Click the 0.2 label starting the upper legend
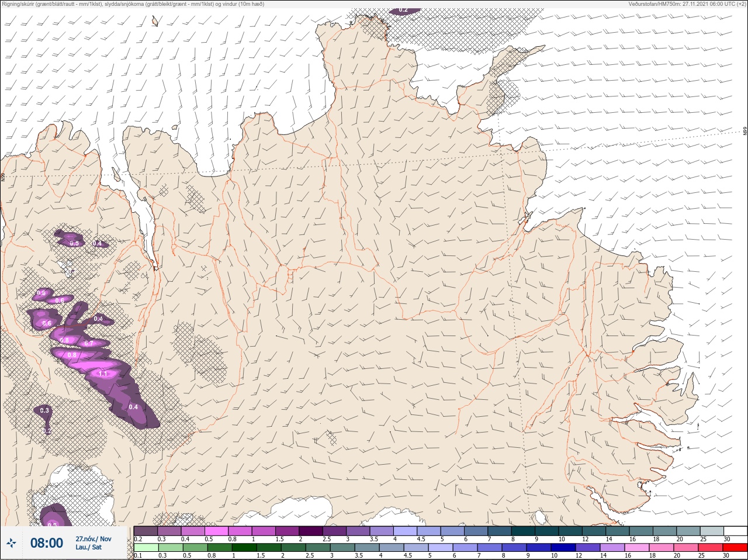748x560 pixels. [138, 539]
